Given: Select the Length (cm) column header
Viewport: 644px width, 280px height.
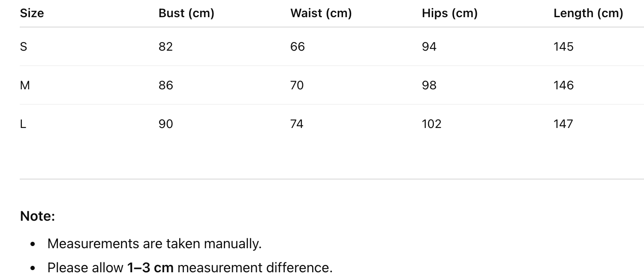Looking at the screenshot, I should pos(588,13).
